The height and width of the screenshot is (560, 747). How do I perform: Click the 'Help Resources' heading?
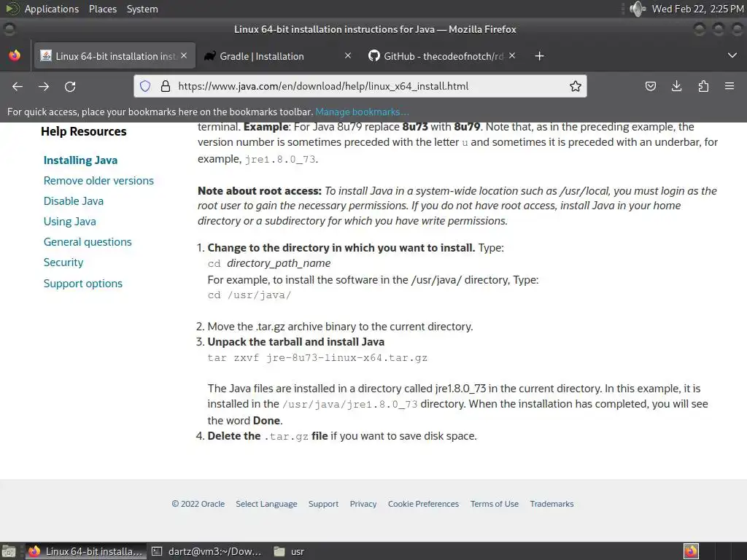pyautogui.click(x=84, y=131)
